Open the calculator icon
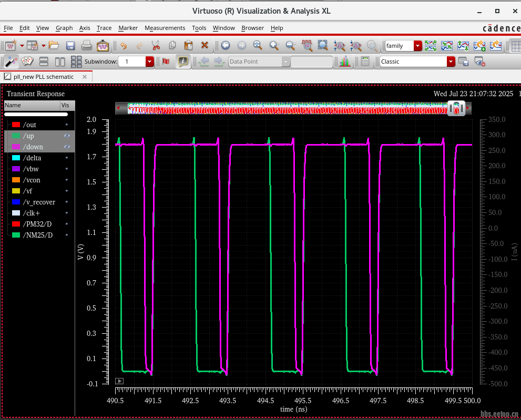The height and width of the screenshot is (420, 521). [x=365, y=61]
